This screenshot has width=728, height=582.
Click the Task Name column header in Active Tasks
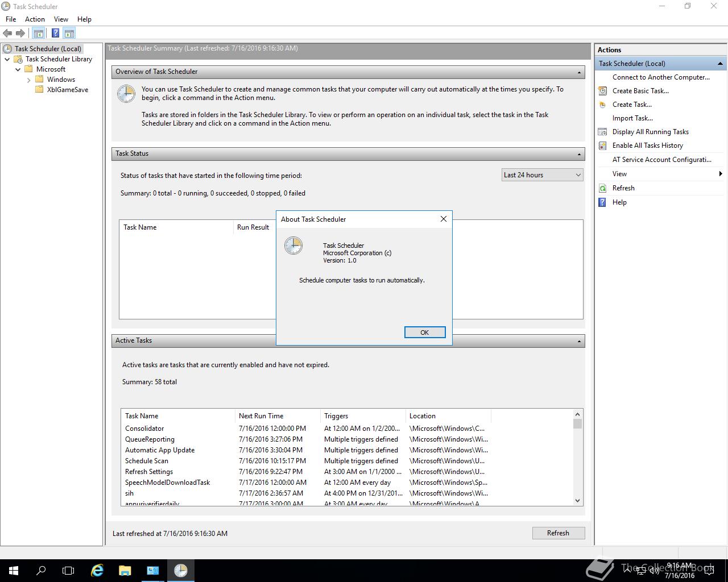(178, 416)
